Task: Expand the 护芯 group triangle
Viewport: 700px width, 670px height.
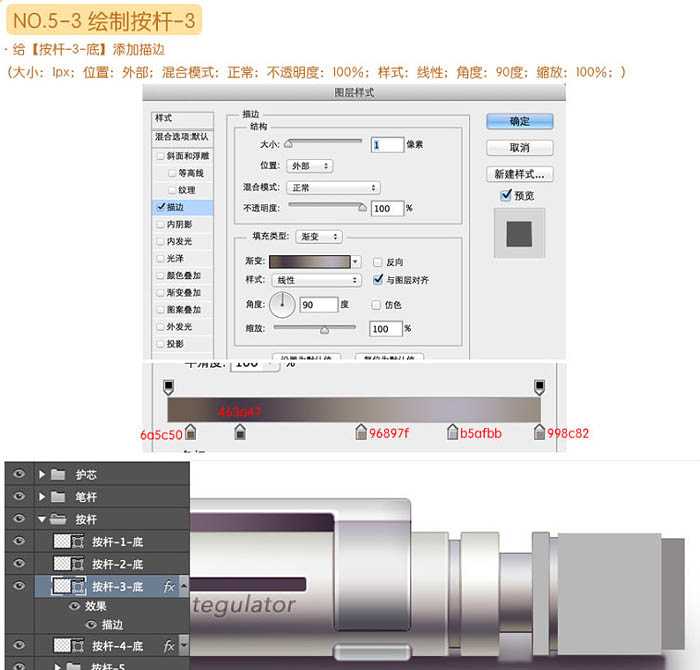Action: (x=42, y=474)
